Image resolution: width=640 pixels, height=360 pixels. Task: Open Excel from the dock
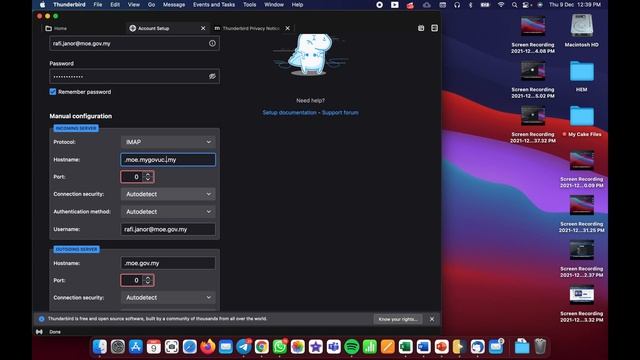click(405, 347)
